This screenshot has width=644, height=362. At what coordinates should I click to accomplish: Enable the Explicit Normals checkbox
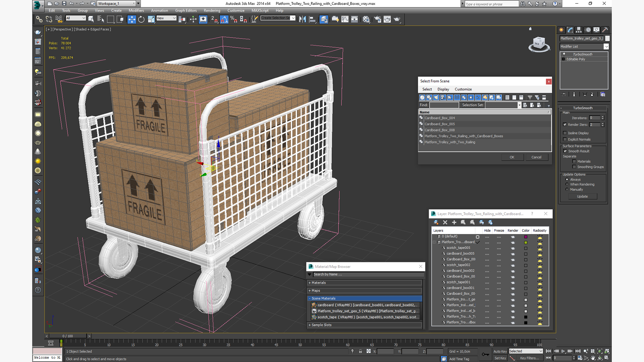pyautogui.click(x=565, y=139)
